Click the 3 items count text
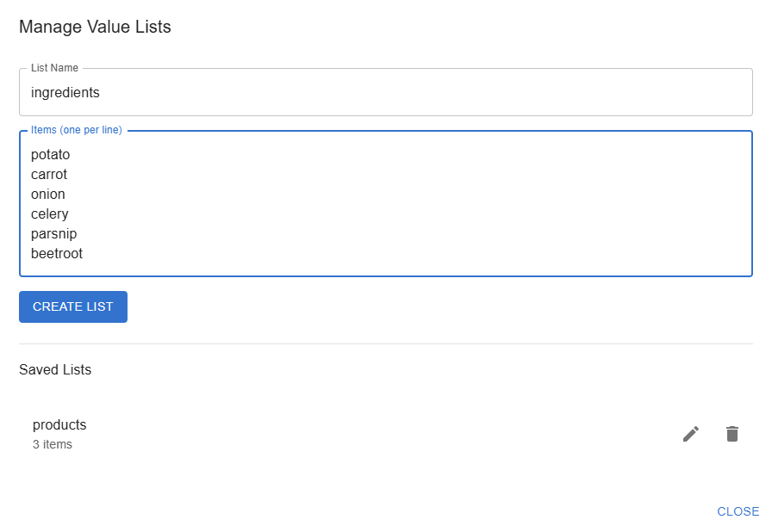772x532 pixels. click(x=53, y=444)
